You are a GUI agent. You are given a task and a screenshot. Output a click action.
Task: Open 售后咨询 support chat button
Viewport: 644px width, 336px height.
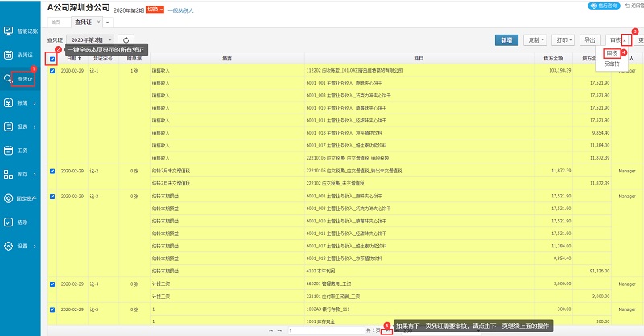602,6
